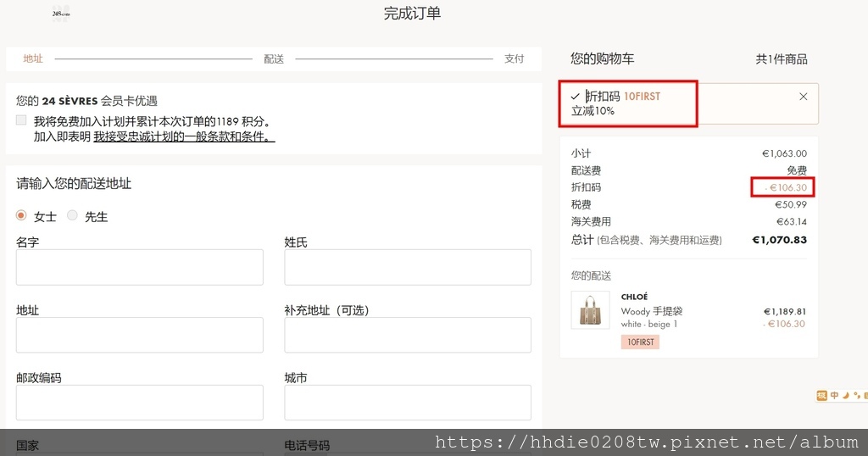Click the 共1件商品 item count
The height and width of the screenshot is (456, 868).
click(x=781, y=59)
